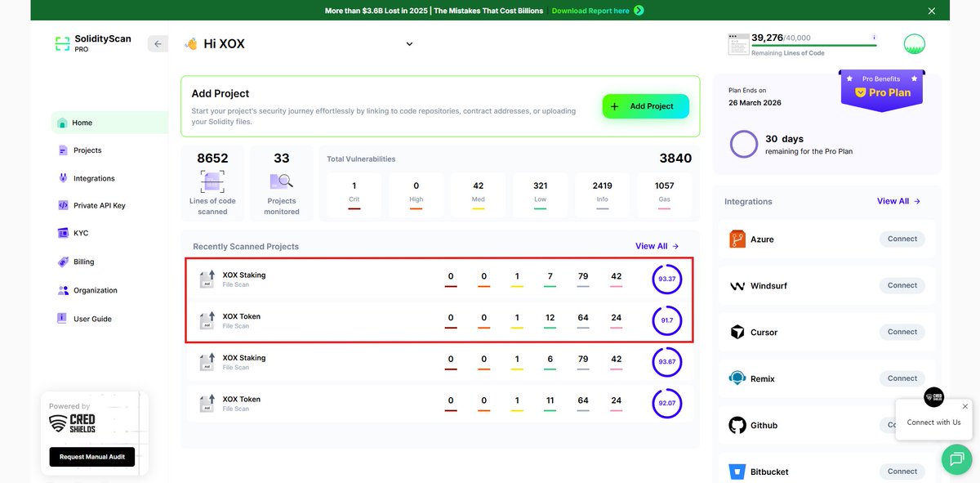Click the CredShields logo

click(73, 423)
